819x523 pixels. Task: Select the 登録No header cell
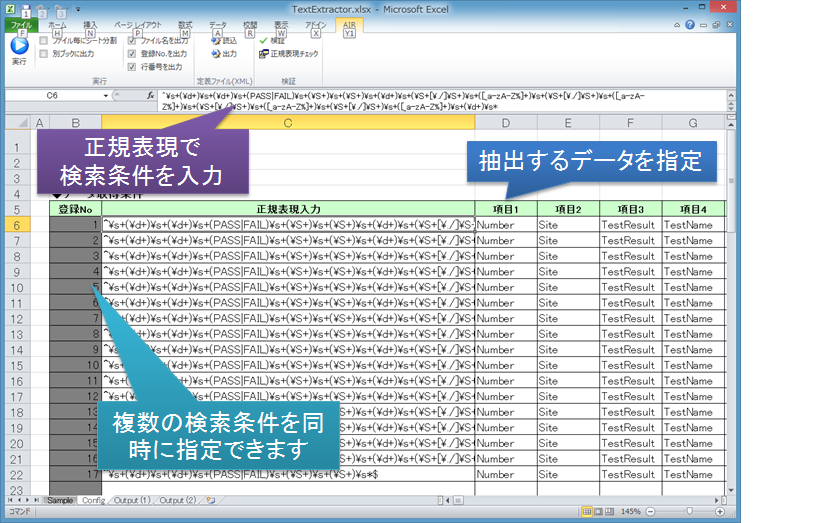[75, 209]
